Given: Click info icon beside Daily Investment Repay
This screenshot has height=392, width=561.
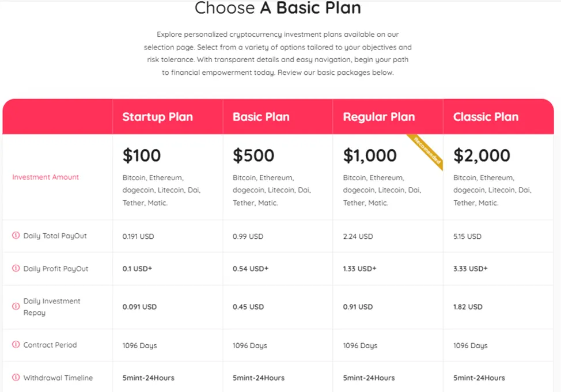Looking at the screenshot, I should [x=16, y=306].
